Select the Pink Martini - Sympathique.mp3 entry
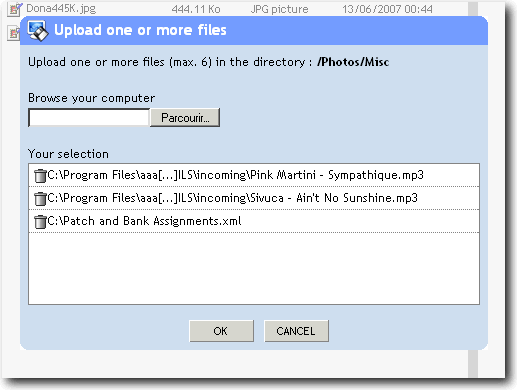The width and height of the screenshot is (517, 390). tap(254, 175)
